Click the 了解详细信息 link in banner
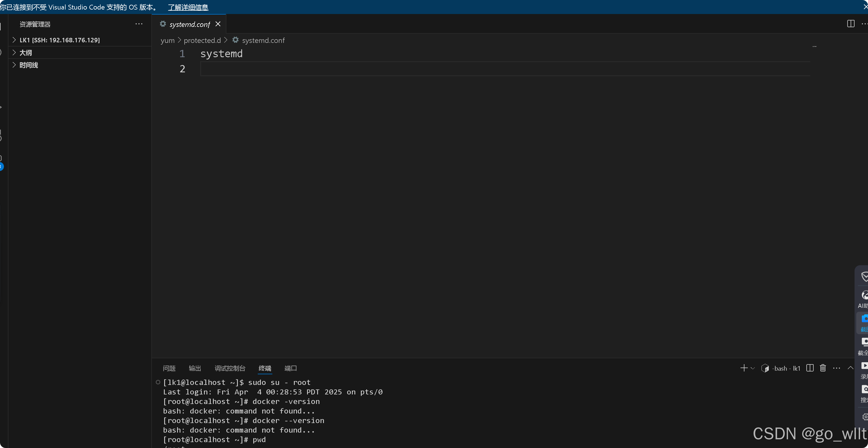 coord(188,7)
